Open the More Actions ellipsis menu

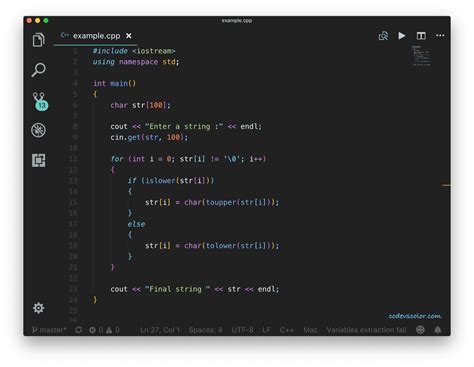[440, 36]
